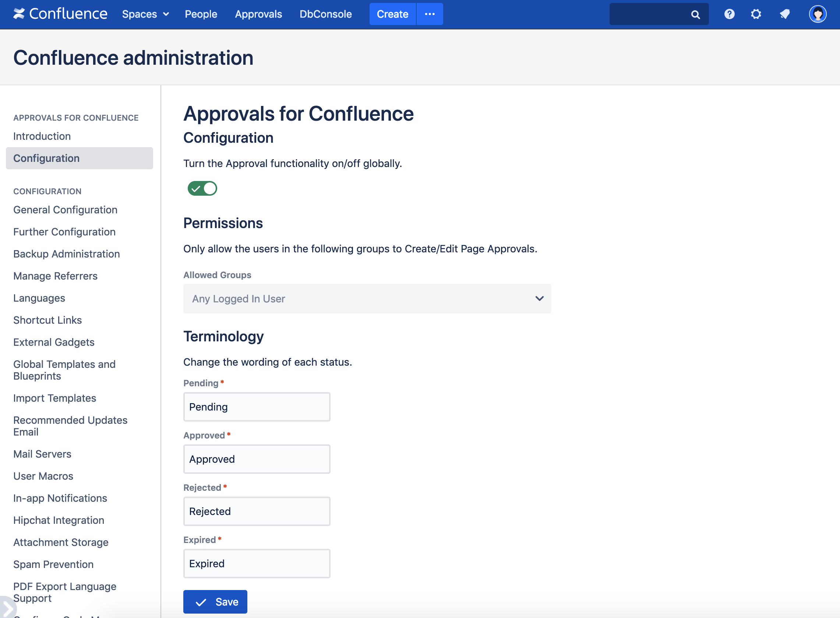Click the notifications icon in header
Screen dimensions: 840x618
coord(784,14)
